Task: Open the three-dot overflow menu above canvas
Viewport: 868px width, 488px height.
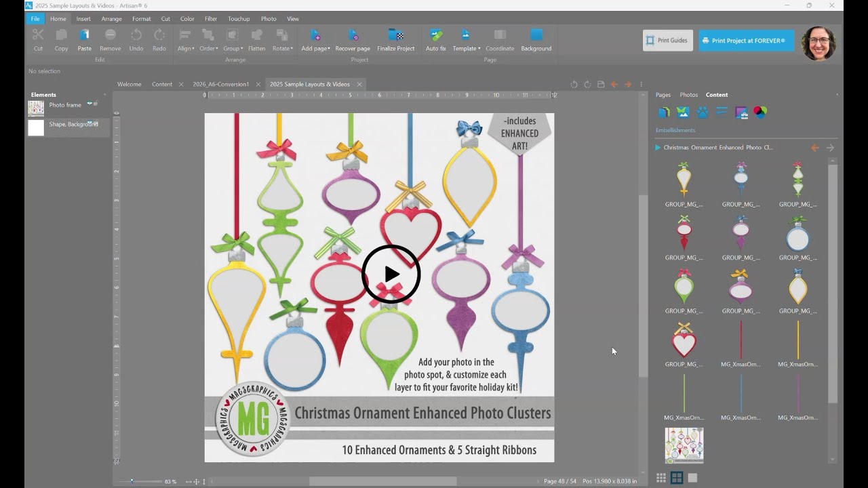Action: (641, 85)
